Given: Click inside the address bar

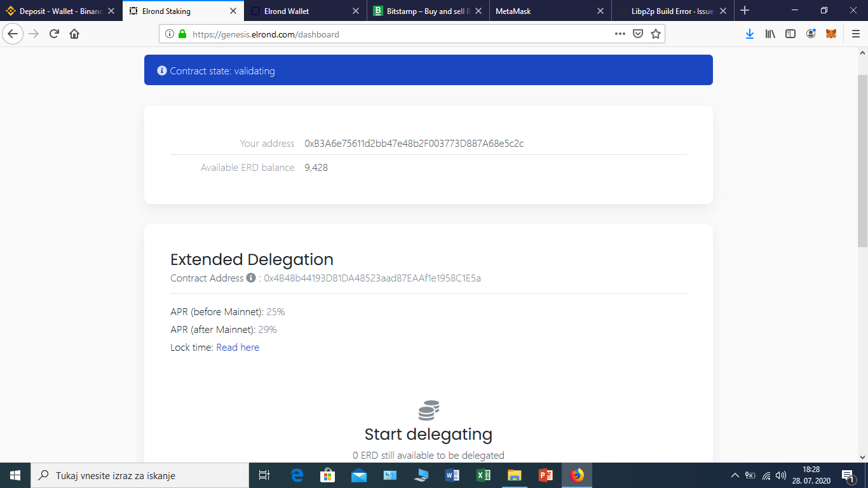Looking at the screenshot, I should (x=381, y=34).
